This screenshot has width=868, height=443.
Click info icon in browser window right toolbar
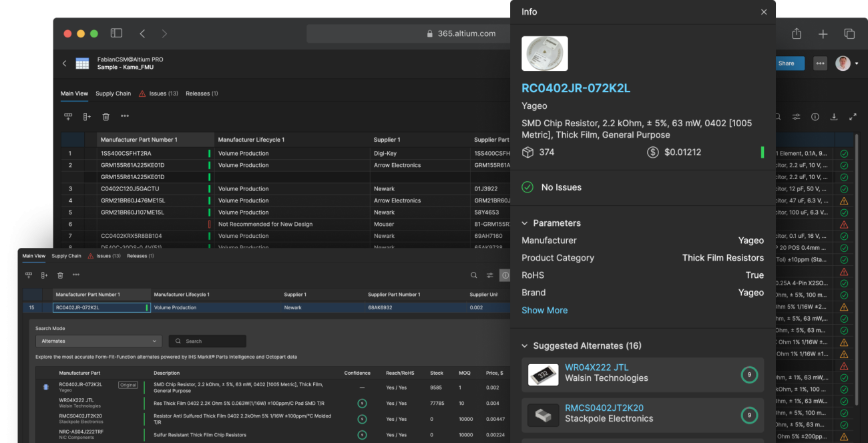click(x=815, y=117)
